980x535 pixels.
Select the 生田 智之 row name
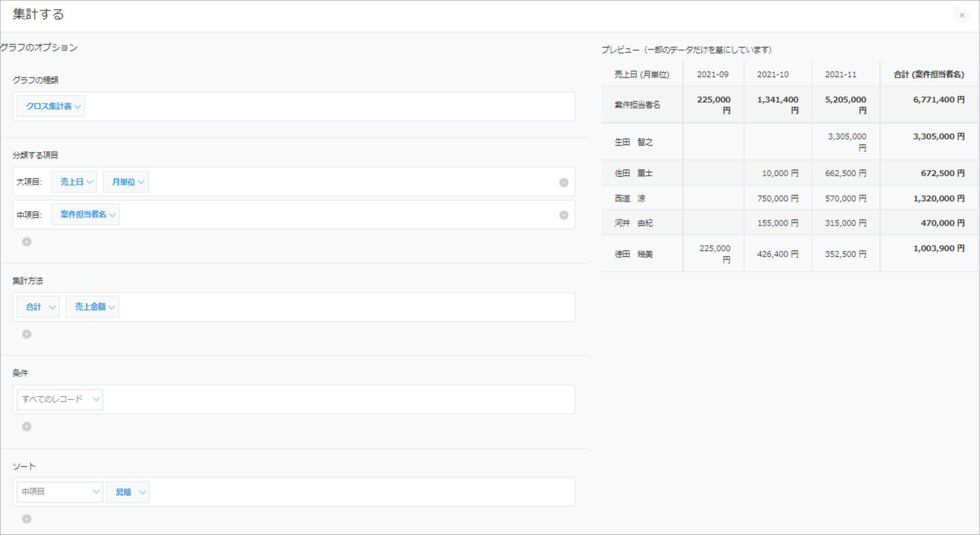633,142
